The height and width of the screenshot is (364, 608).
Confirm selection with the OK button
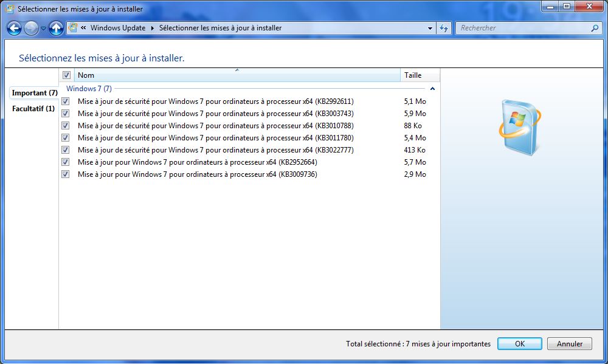pyautogui.click(x=520, y=344)
